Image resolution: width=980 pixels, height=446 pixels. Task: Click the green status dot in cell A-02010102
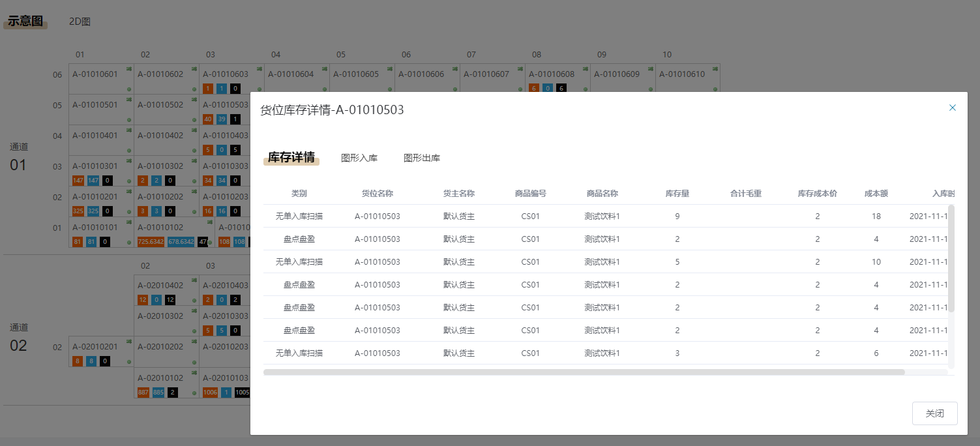[194, 393]
